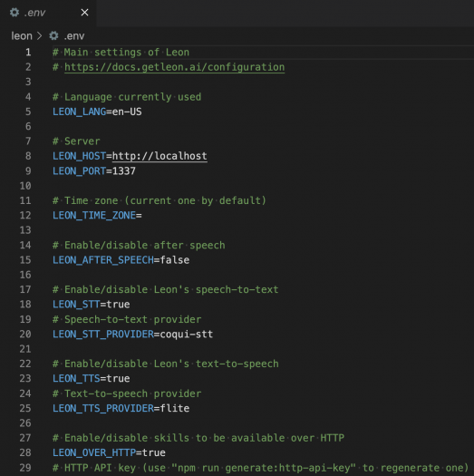Click the LEON_TIME_ZONE variable

point(94,216)
